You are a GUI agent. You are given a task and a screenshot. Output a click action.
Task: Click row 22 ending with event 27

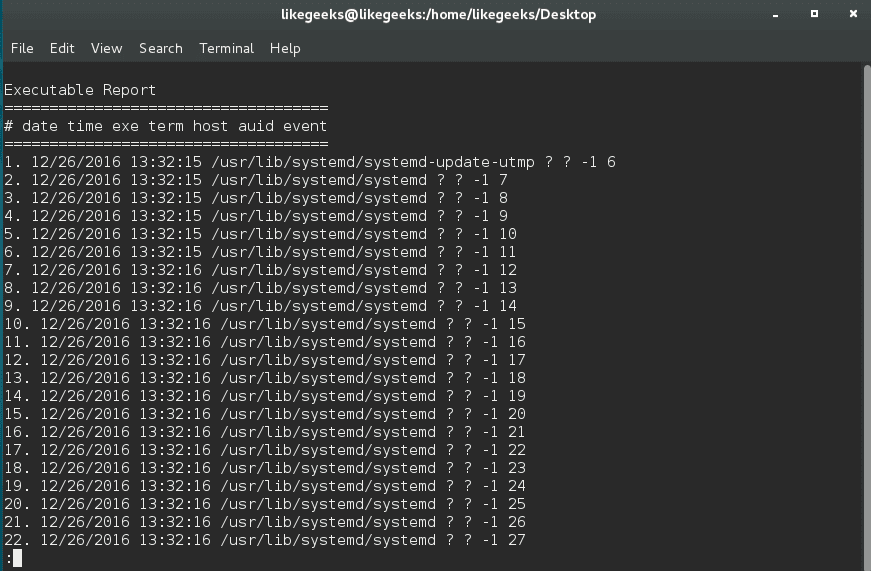pyautogui.click(x=265, y=540)
